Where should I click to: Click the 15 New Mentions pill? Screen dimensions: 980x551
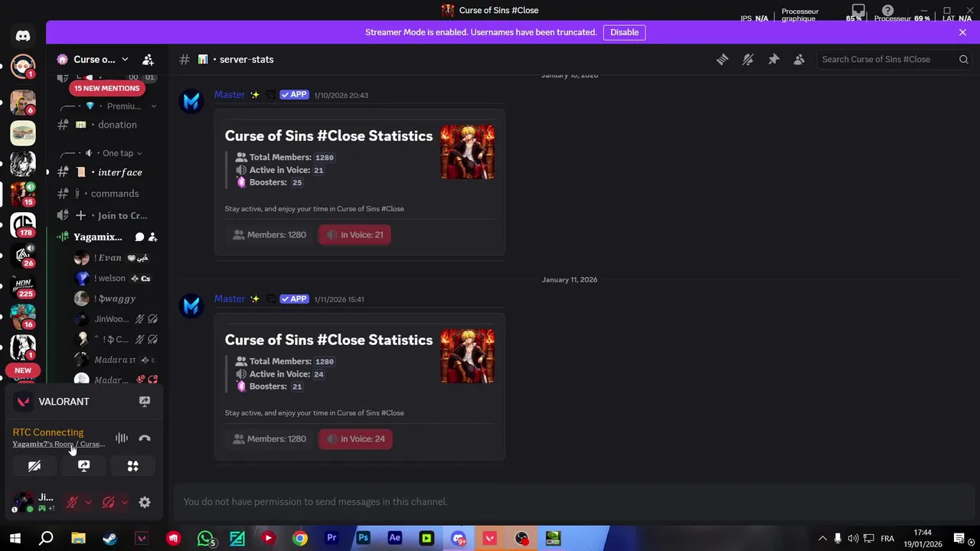(x=106, y=88)
